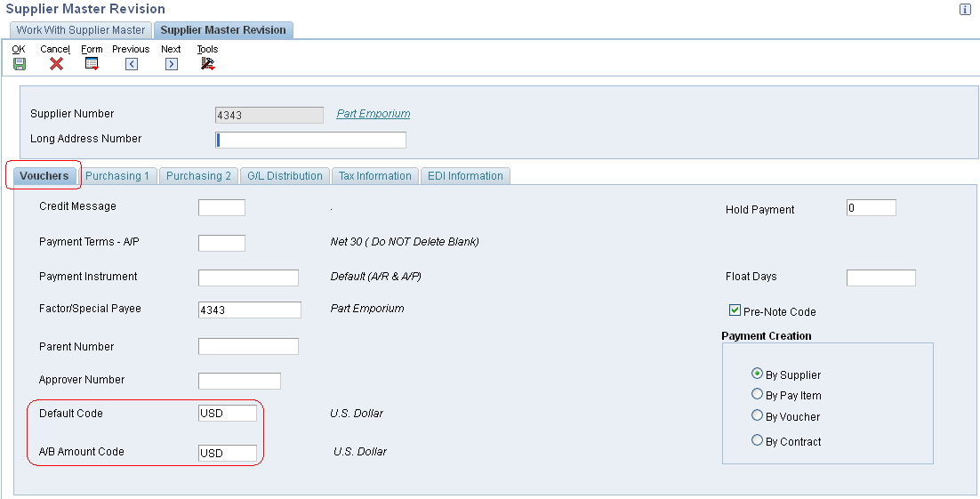Select By Contract radio button

(x=757, y=439)
